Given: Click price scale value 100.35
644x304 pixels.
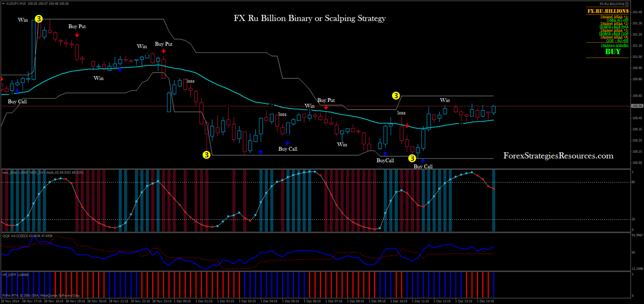Looking at the screenshot, I should point(637,129).
